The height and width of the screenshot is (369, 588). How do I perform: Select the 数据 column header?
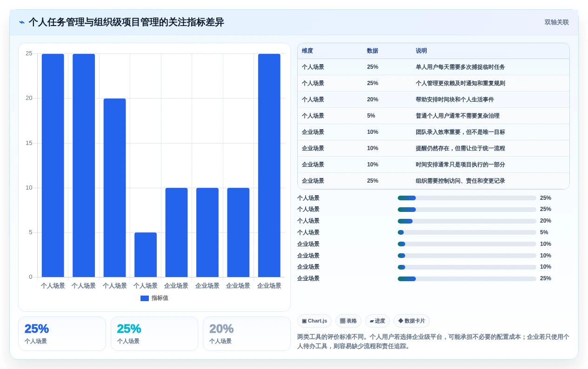click(x=373, y=51)
